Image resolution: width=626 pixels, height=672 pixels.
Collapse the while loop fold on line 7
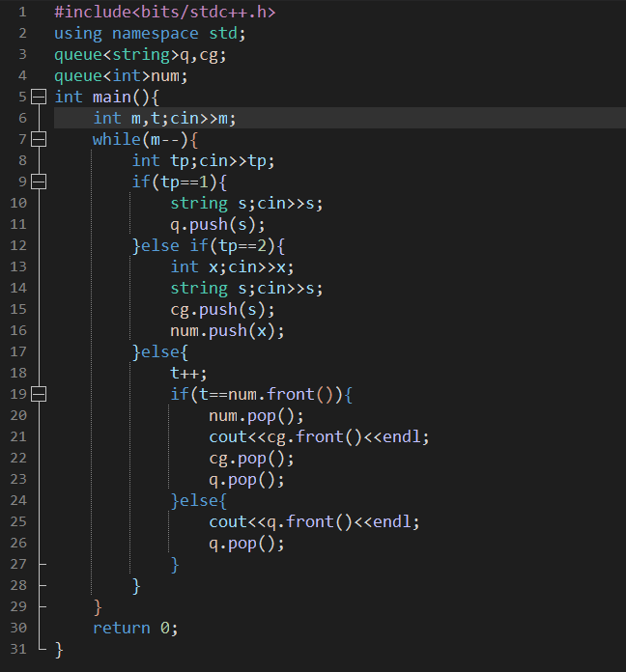(x=39, y=139)
